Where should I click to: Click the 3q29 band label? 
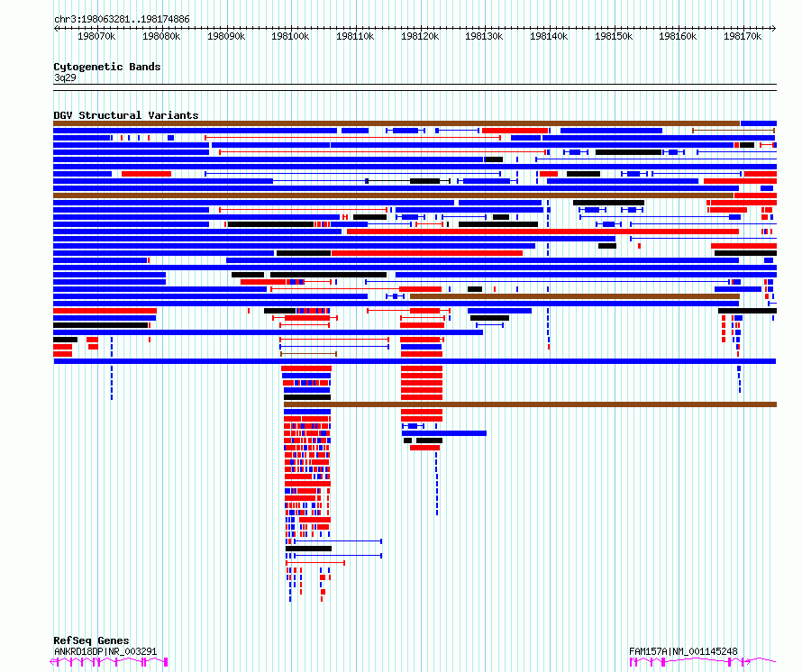coord(65,77)
